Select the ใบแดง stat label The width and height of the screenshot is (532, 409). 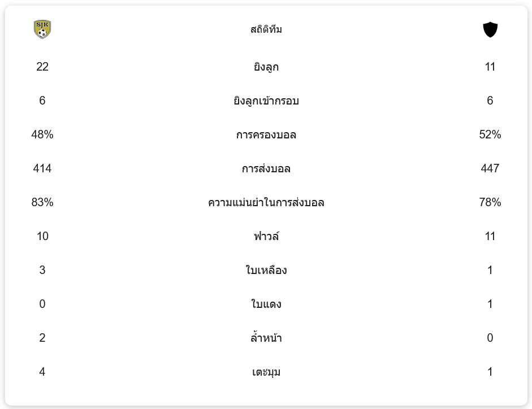pos(266,304)
